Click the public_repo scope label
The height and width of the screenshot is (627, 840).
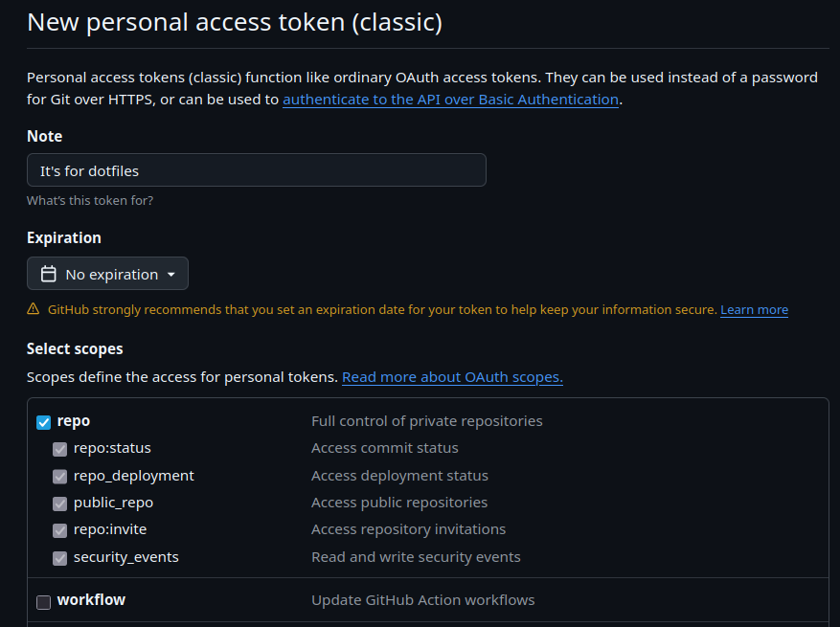(x=113, y=503)
